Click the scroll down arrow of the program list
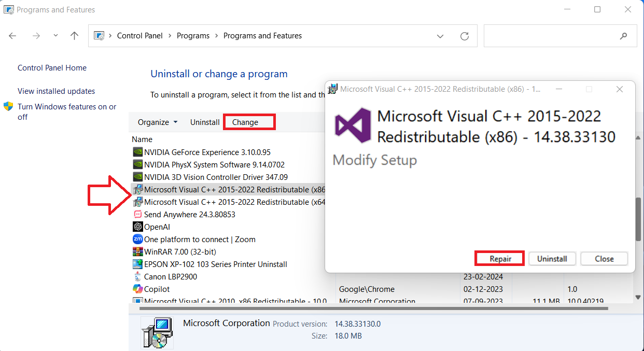Screen dimensions: 644x351 [x=638, y=298]
